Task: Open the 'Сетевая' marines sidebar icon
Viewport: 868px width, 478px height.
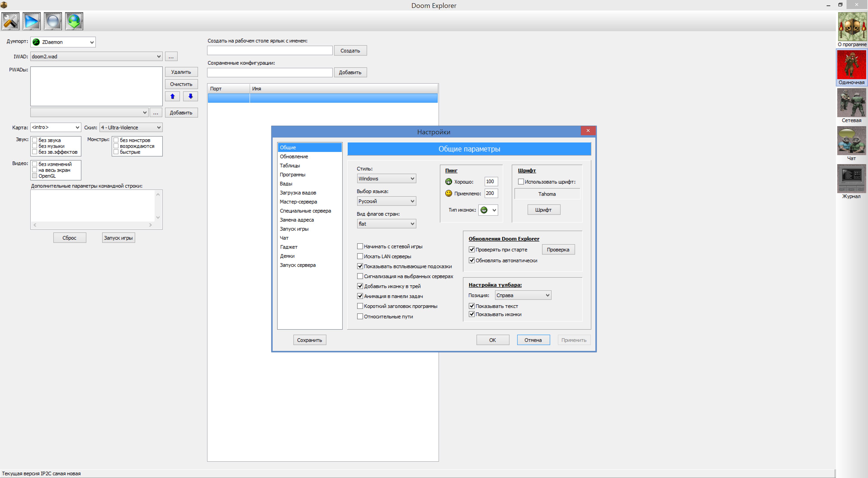Action: point(851,103)
